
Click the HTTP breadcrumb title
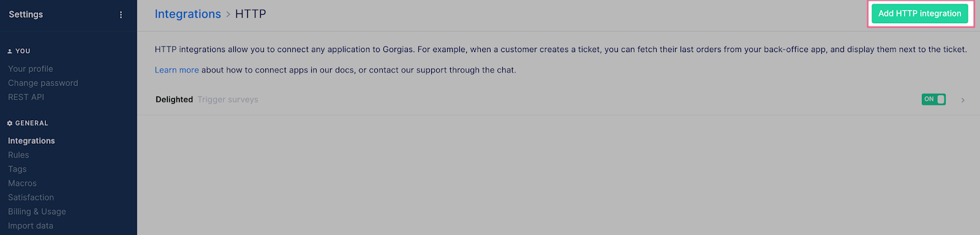coord(251,14)
